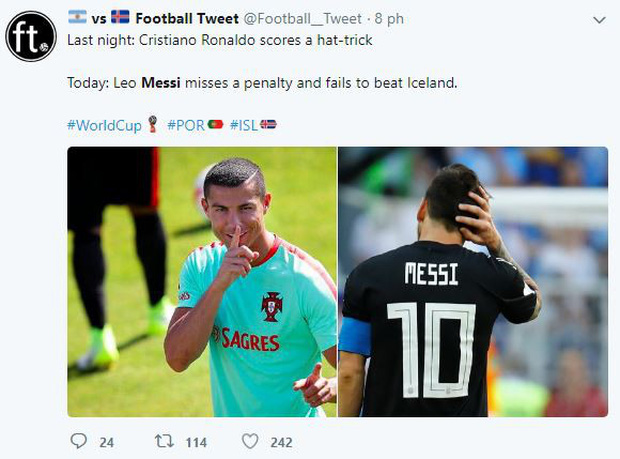
Task: Click the Iceland flag beside Football Tweet name
Action: 120,17
